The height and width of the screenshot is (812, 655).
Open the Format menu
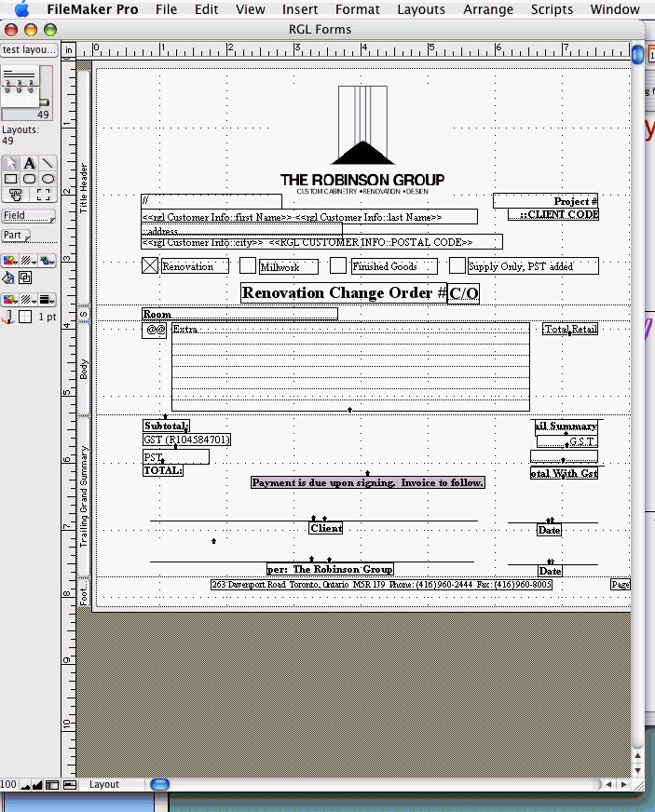pos(358,9)
